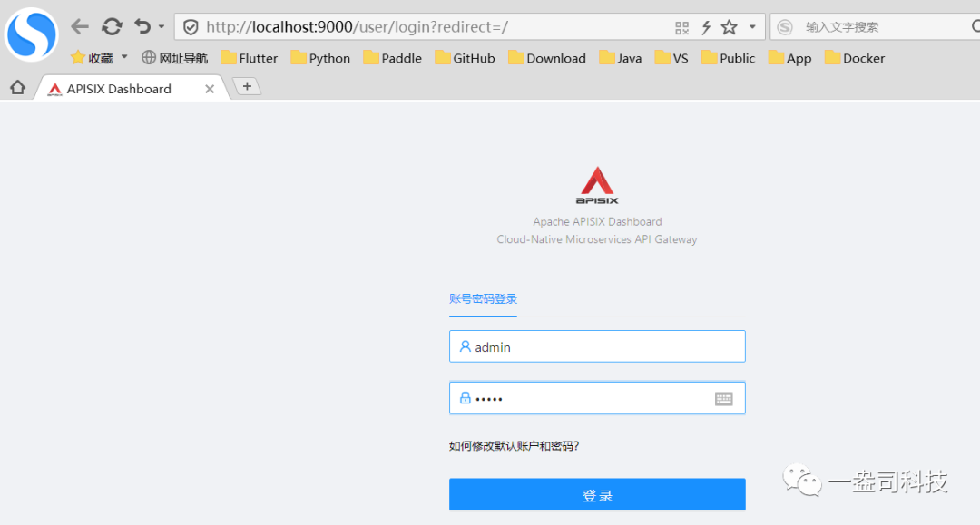The image size is (980, 525).
Task: Click the browser logo avatar
Action: point(31,34)
